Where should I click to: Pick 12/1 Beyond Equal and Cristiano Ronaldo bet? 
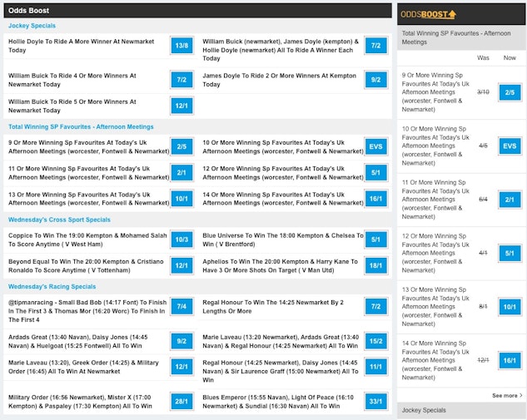(x=181, y=265)
